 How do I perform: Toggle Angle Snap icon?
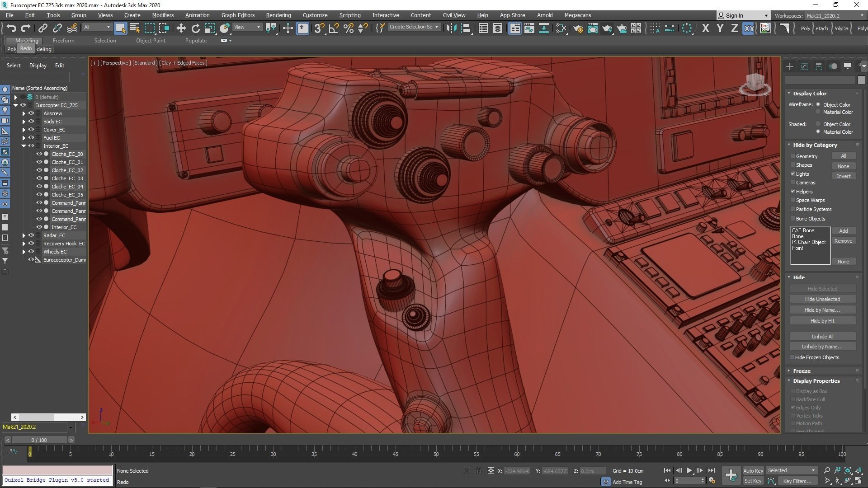tap(334, 28)
